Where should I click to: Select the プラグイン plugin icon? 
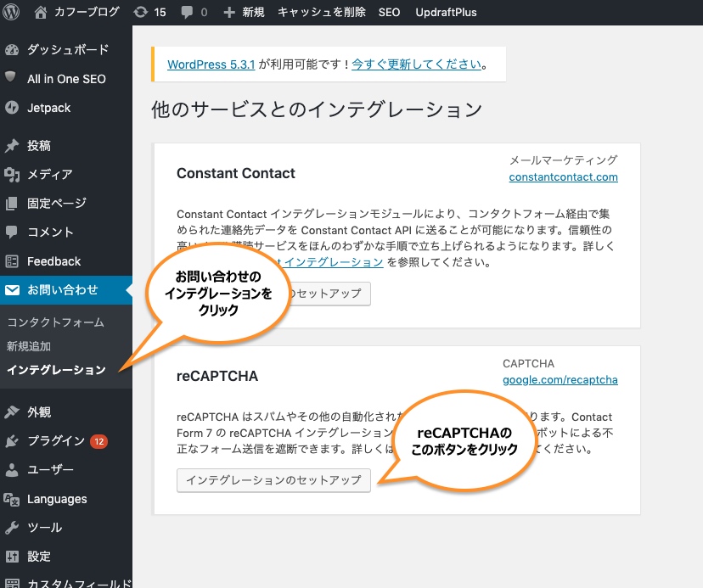click(12, 441)
